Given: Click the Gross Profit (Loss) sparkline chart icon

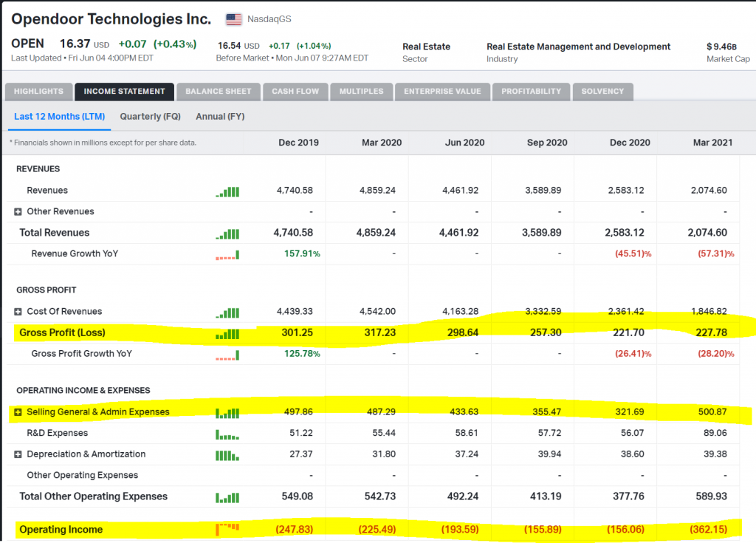Looking at the screenshot, I should [227, 334].
